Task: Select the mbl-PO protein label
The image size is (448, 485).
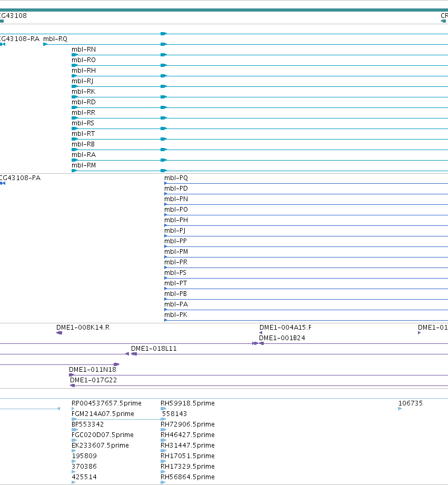Action: [176, 210]
